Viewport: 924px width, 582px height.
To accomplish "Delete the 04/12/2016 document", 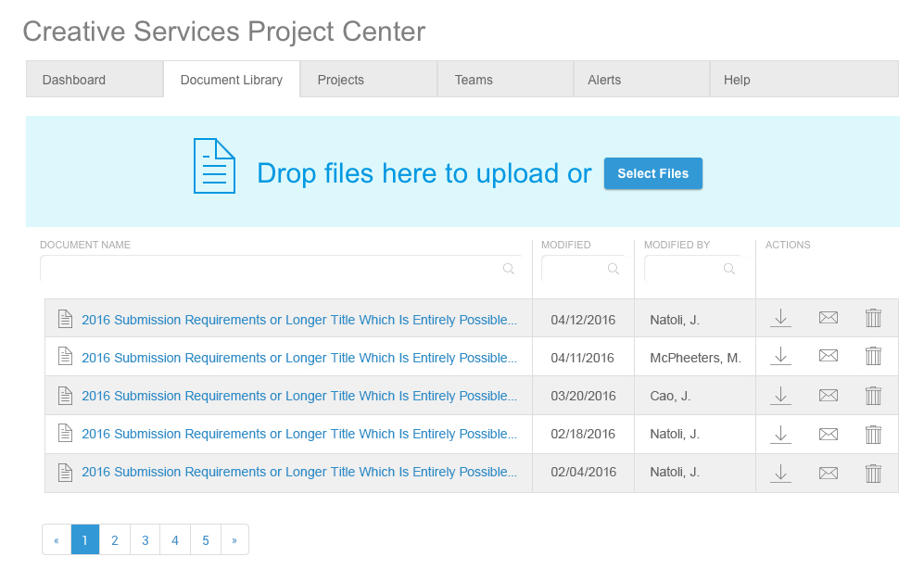I will click(872, 319).
